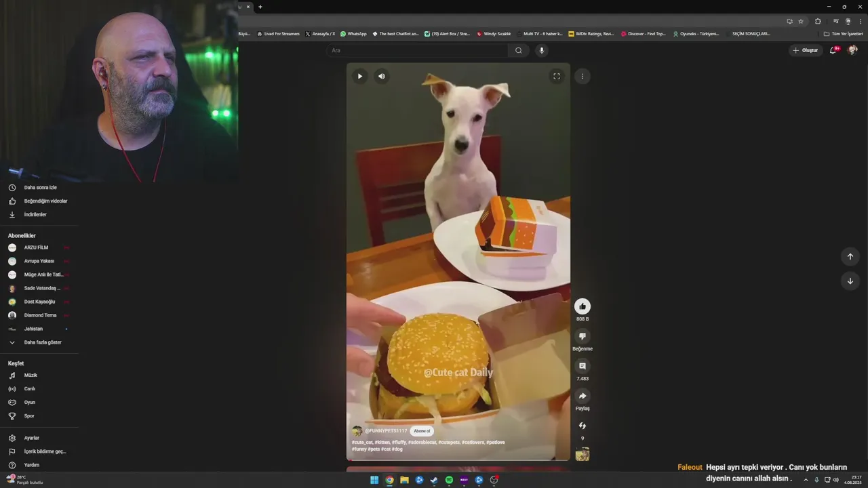868x488 pixels.
Task: Mute the Shorts video volume
Action: pos(382,76)
